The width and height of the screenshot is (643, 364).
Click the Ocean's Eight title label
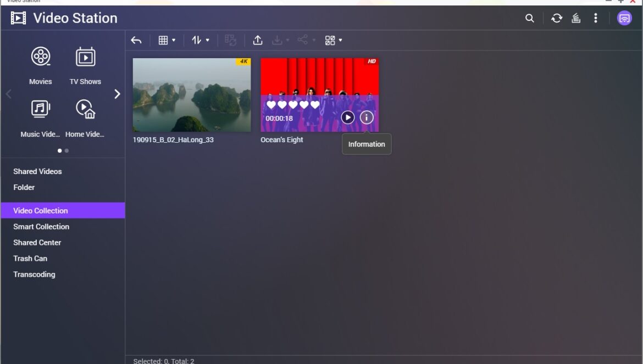282,140
